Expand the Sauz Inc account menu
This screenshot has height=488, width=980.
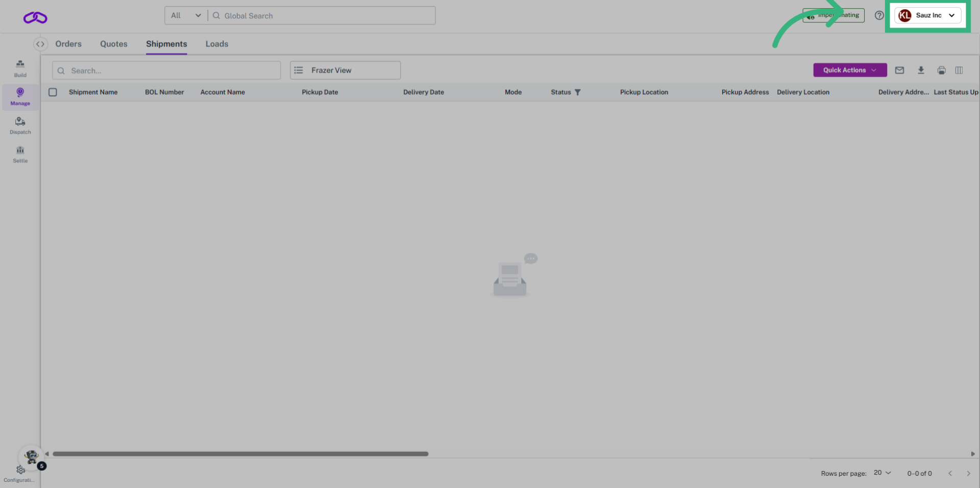click(x=927, y=15)
